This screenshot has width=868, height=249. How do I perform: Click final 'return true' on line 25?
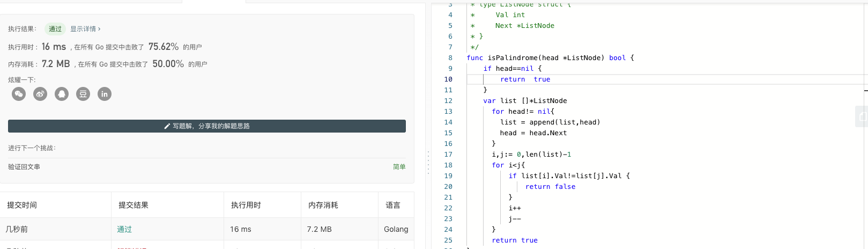tap(515, 240)
